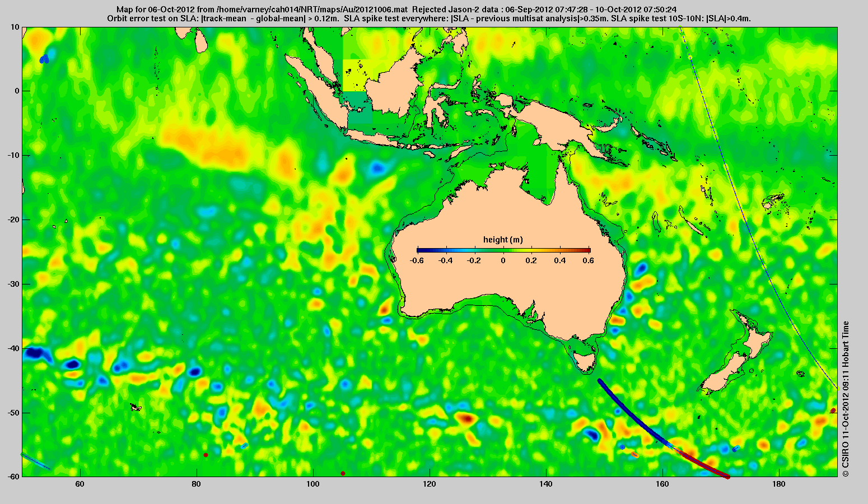Click the 0.4 colorbar tick label

[561, 260]
